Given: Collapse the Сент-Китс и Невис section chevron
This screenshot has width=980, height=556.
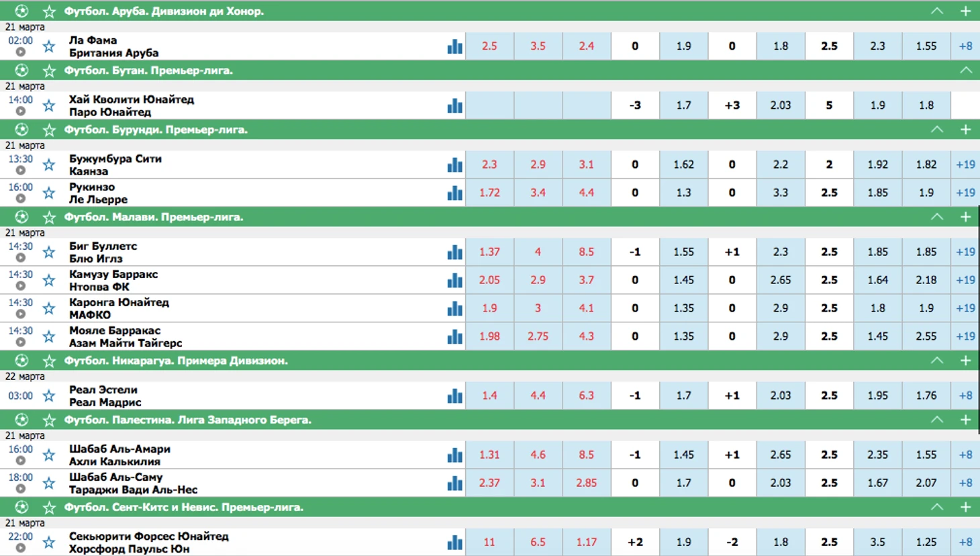Looking at the screenshot, I should (x=937, y=507).
